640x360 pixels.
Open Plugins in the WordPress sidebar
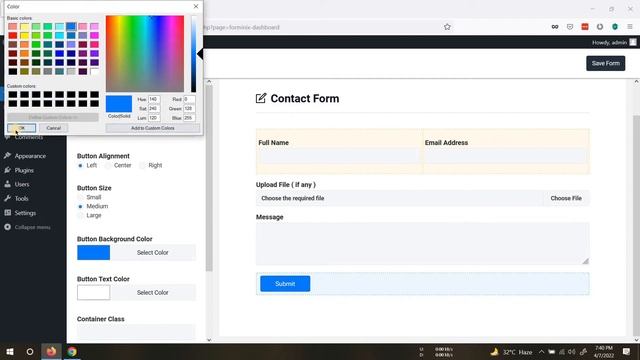tap(24, 170)
